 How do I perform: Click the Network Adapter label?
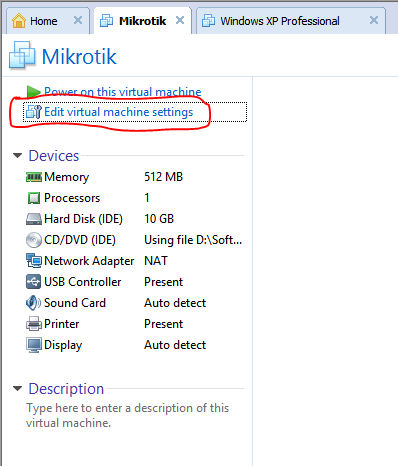[x=89, y=261]
